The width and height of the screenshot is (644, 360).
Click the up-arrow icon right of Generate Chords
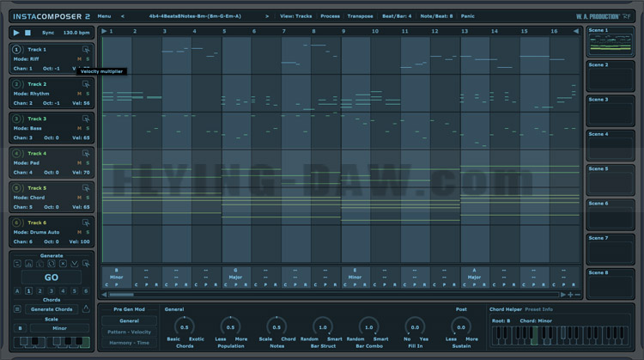click(86, 308)
